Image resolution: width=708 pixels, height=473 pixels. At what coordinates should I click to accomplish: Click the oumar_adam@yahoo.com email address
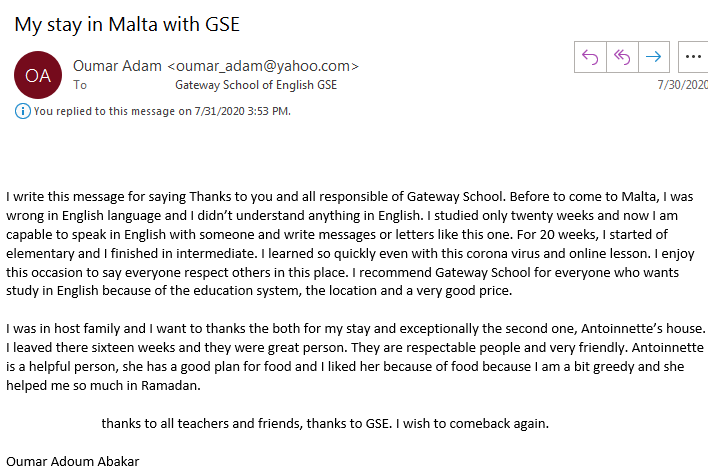pos(263,66)
